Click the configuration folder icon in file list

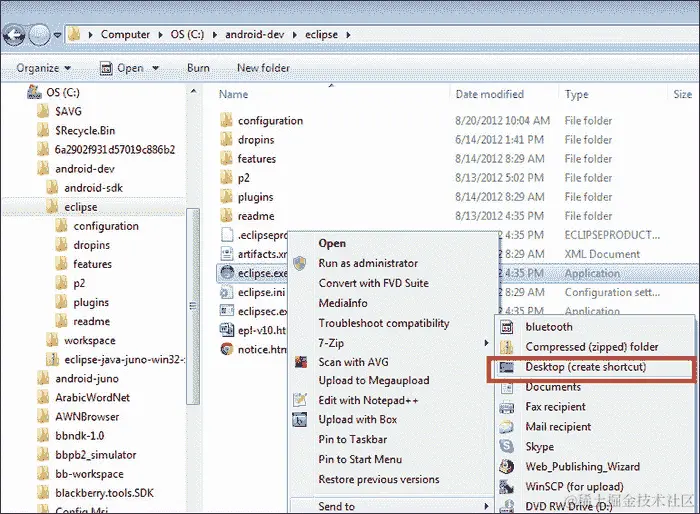[x=226, y=120]
